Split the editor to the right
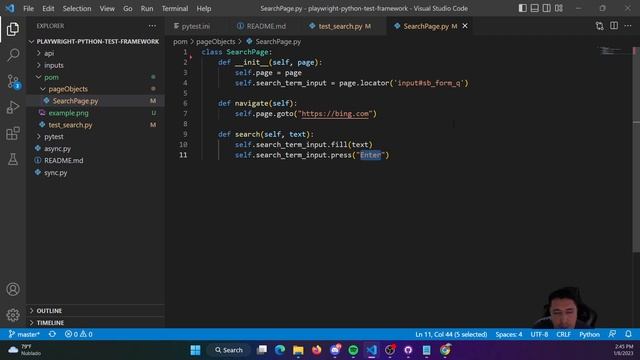 614,26
